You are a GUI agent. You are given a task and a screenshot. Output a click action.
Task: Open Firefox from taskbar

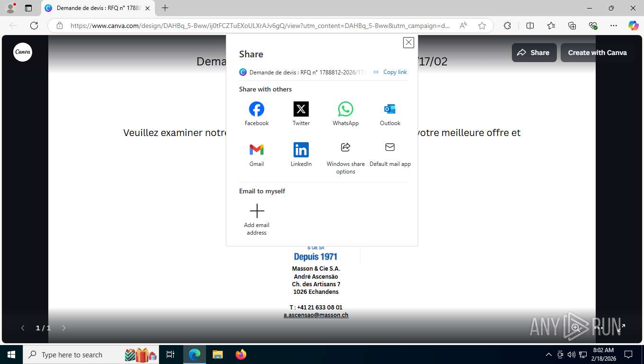click(x=241, y=355)
